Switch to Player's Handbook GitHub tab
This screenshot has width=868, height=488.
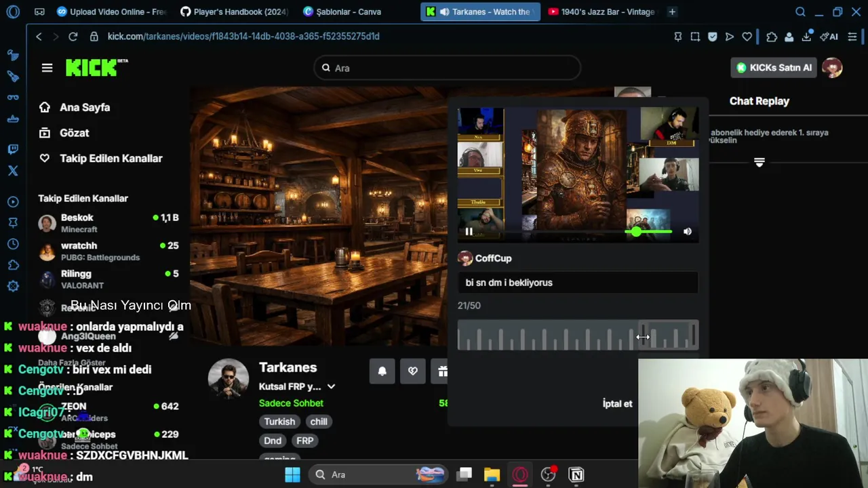(x=235, y=12)
